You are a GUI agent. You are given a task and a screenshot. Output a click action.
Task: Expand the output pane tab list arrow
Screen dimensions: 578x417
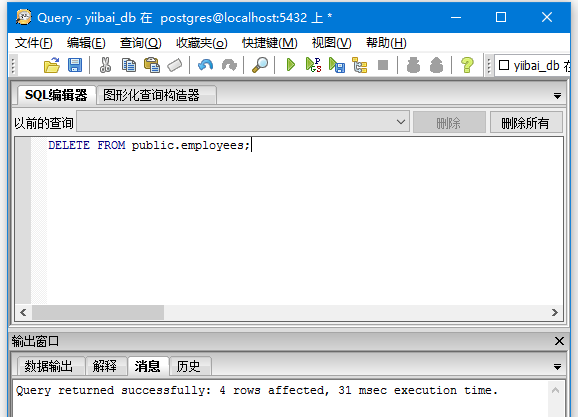click(x=557, y=367)
